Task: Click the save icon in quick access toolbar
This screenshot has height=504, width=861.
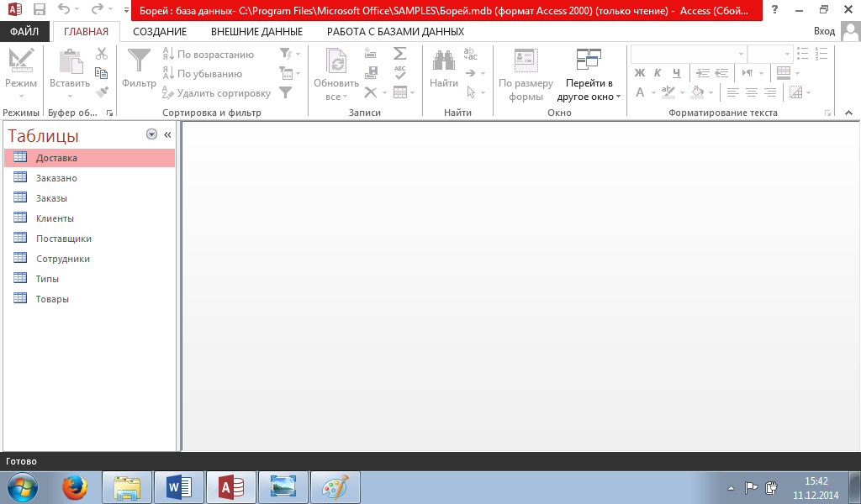Action: pos(39,9)
